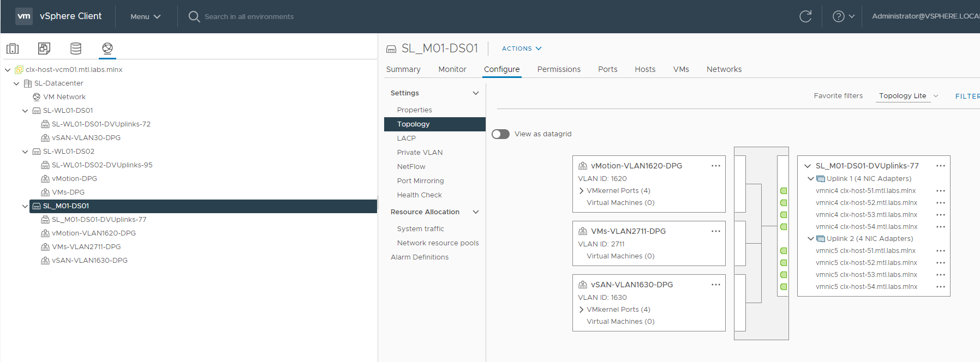Viewport: 980px width, 362px height.
Task: Open the help question mark icon
Action: (x=839, y=16)
